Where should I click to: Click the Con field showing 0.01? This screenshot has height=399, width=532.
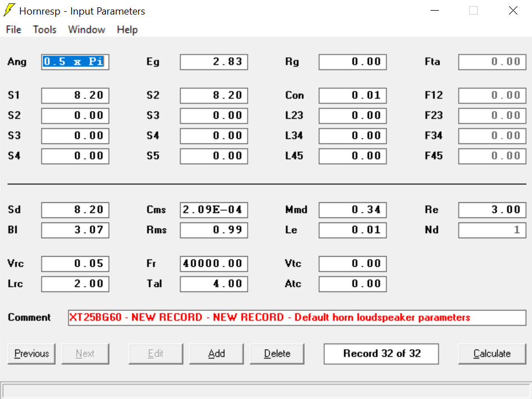click(353, 96)
